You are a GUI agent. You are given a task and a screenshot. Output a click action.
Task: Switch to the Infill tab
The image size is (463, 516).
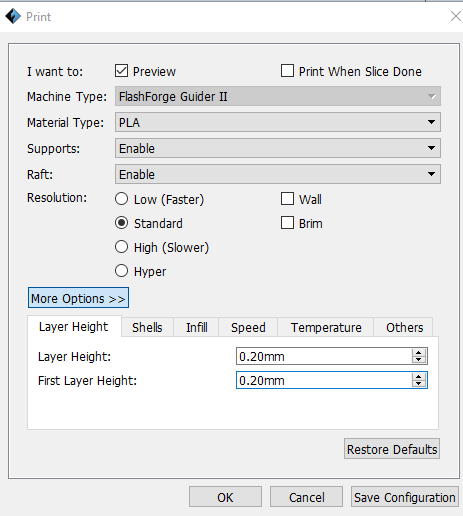point(196,327)
